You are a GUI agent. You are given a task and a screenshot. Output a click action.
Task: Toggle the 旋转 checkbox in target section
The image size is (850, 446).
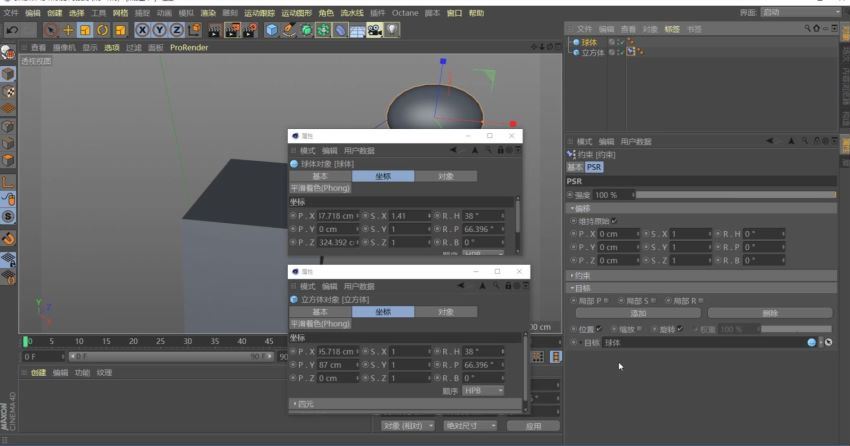pos(680,329)
